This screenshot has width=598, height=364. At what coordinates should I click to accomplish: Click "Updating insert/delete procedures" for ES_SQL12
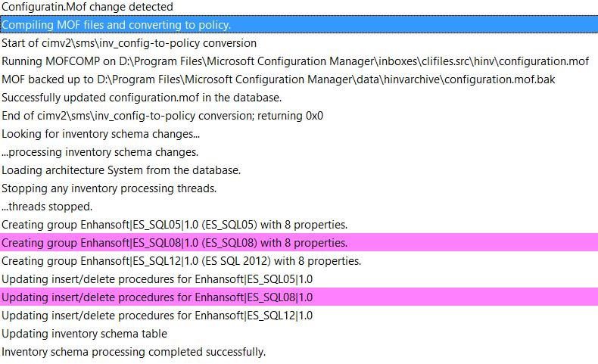pyautogui.click(x=157, y=316)
